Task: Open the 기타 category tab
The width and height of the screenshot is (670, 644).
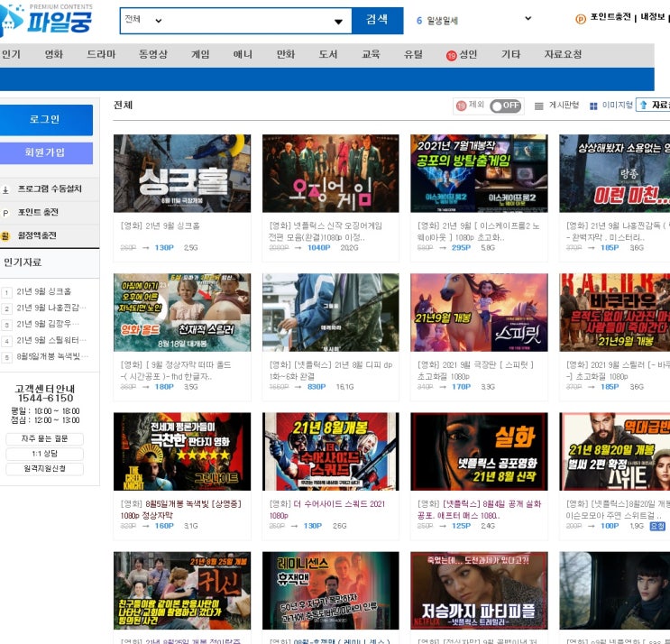Action: (x=510, y=55)
